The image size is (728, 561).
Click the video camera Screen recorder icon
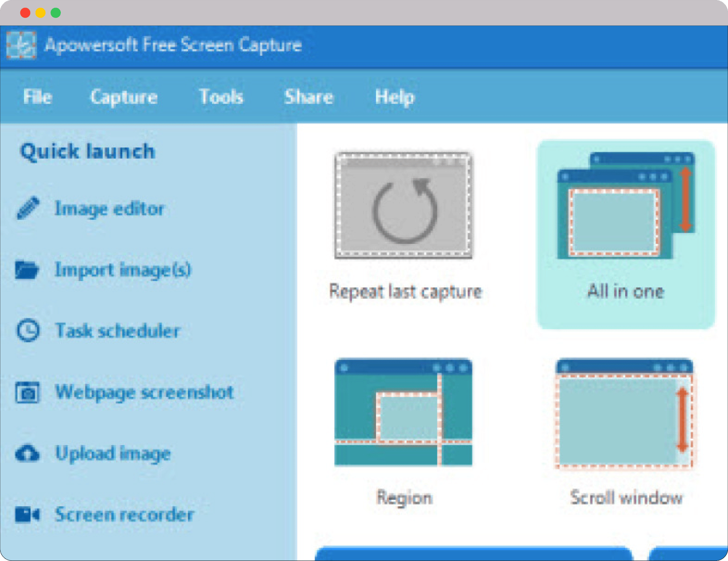[x=27, y=514]
